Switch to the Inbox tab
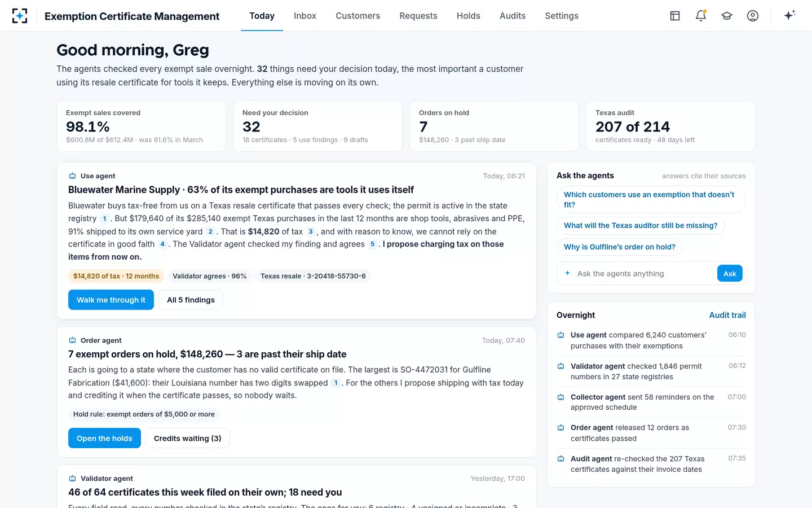The width and height of the screenshot is (812, 508). 305,16
